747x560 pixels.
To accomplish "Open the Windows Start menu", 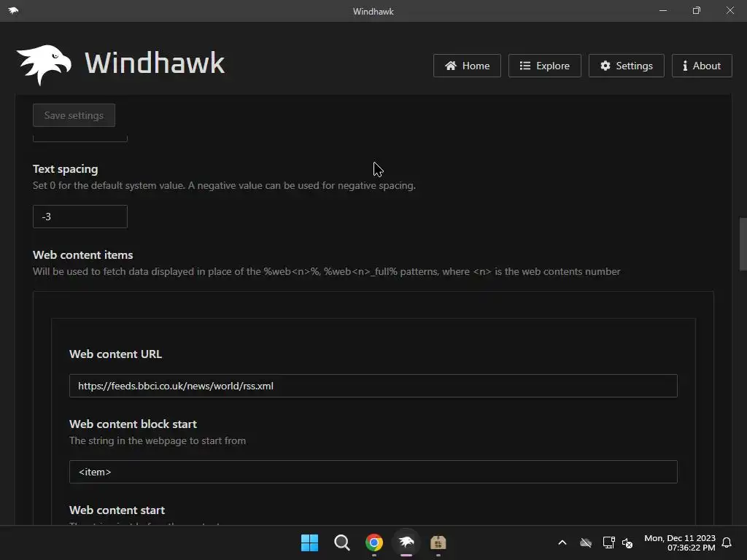I will (x=309, y=542).
